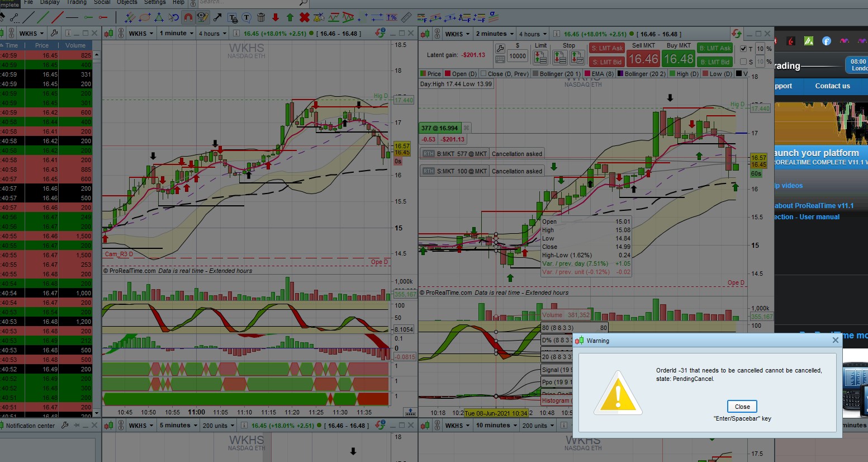This screenshot has width=868, height=462.
Task: Click info icon on 1-minute chart header
Action: click(236, 34)
